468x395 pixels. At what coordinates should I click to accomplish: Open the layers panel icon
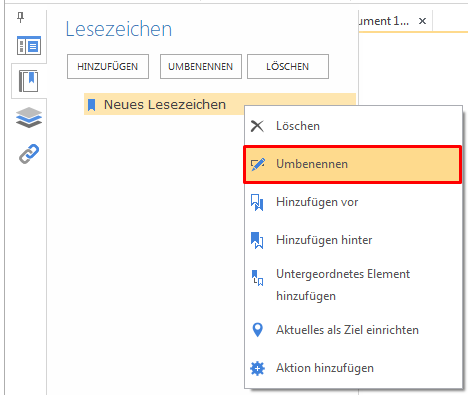(x=29, y=117)
